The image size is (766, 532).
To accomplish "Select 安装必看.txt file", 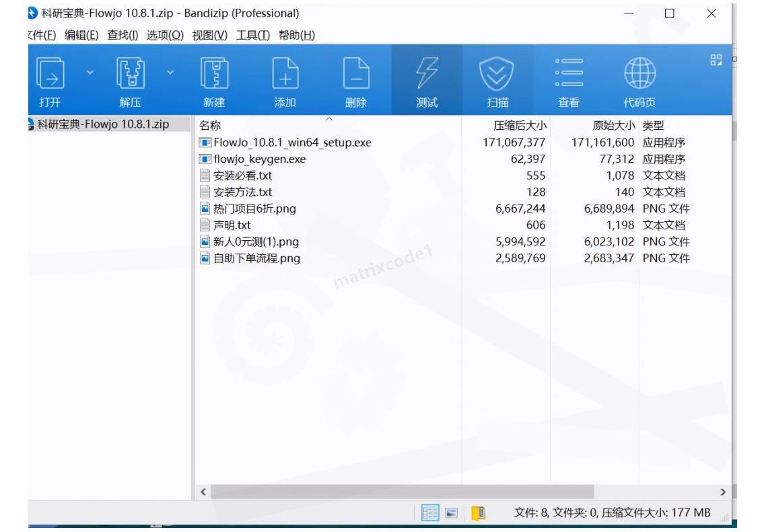I will tap(243, 176).
